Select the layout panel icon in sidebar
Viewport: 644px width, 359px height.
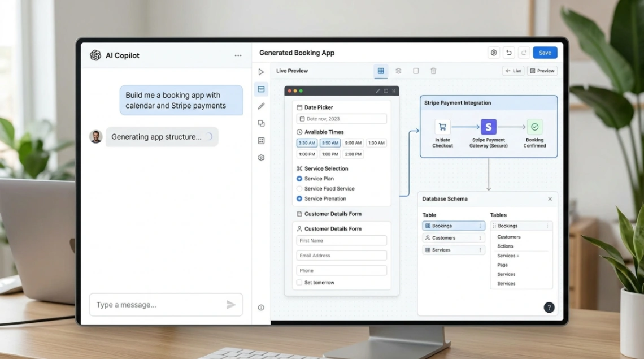tap(261, 89)
